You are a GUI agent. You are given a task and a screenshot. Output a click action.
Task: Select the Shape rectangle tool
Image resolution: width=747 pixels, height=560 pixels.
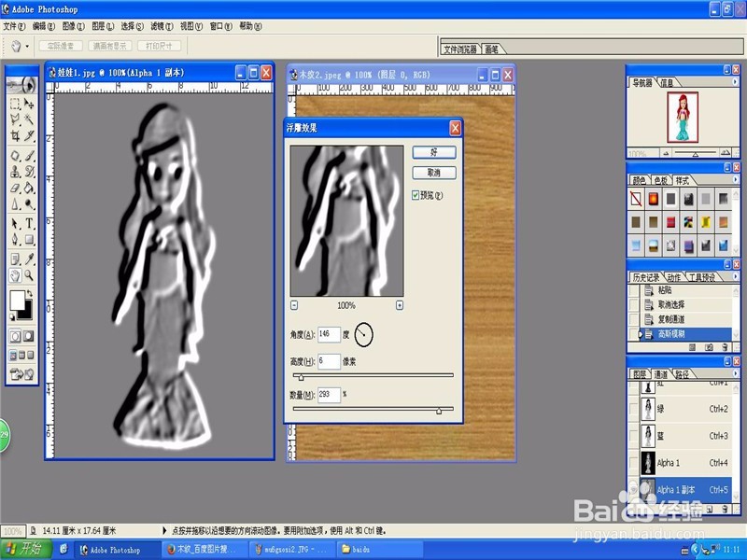(x=29, y=239)
